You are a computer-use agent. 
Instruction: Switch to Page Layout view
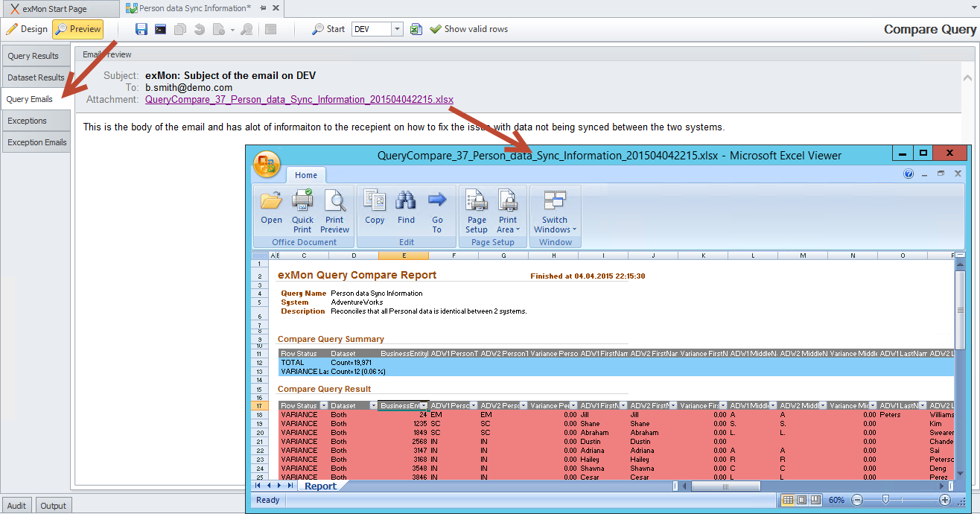tap(802, 500)
